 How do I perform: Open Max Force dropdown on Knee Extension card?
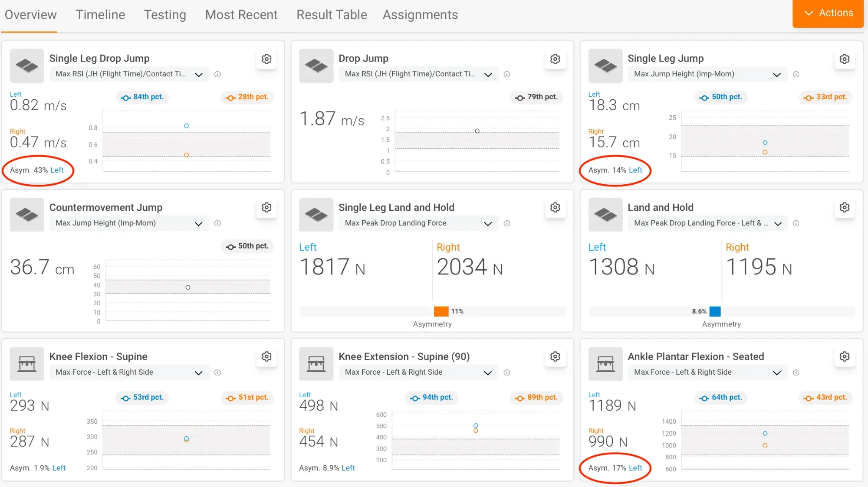click(x=418, y=373)
